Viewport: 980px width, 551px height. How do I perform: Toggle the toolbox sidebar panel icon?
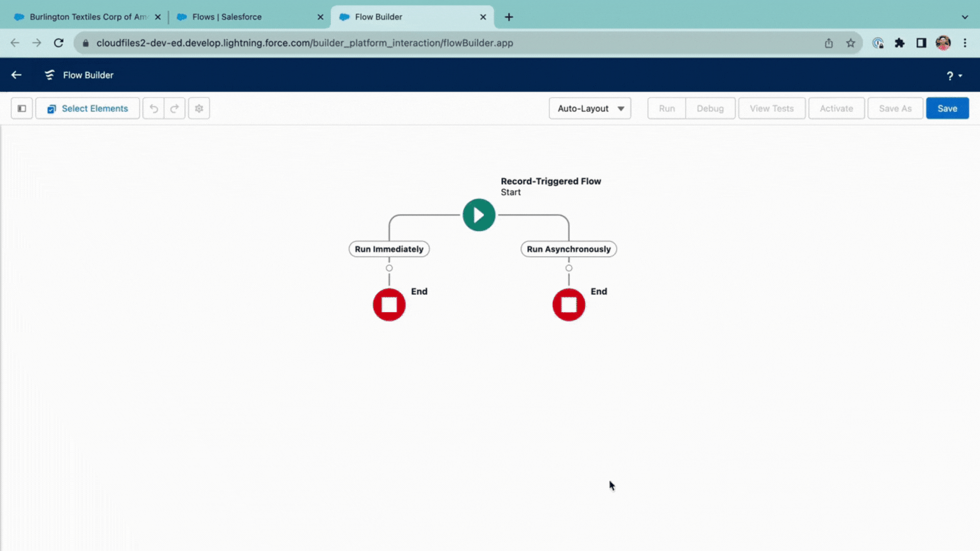click(x=22, y=108)
